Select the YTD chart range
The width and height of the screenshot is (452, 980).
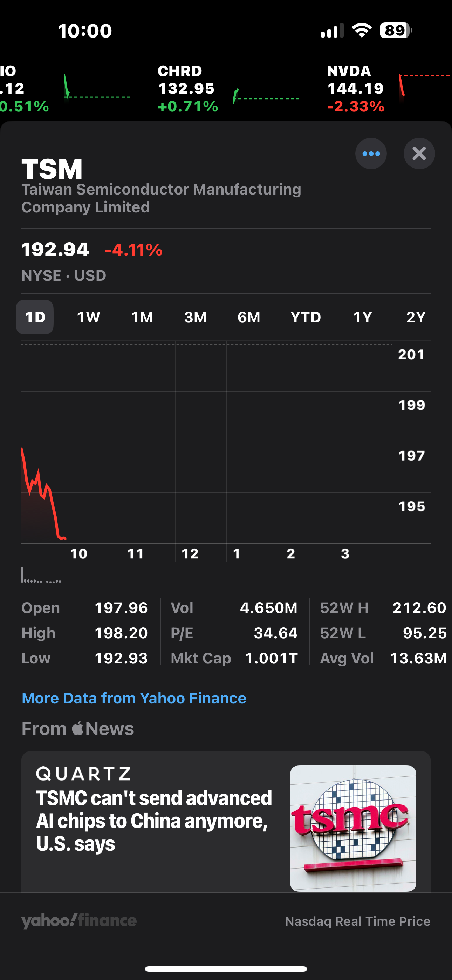click(306, 317)
